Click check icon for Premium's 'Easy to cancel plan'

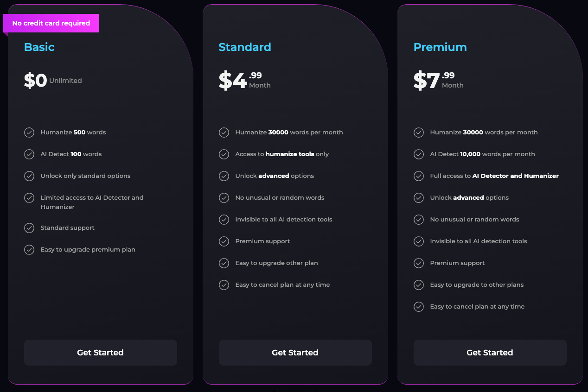point(419,307)
